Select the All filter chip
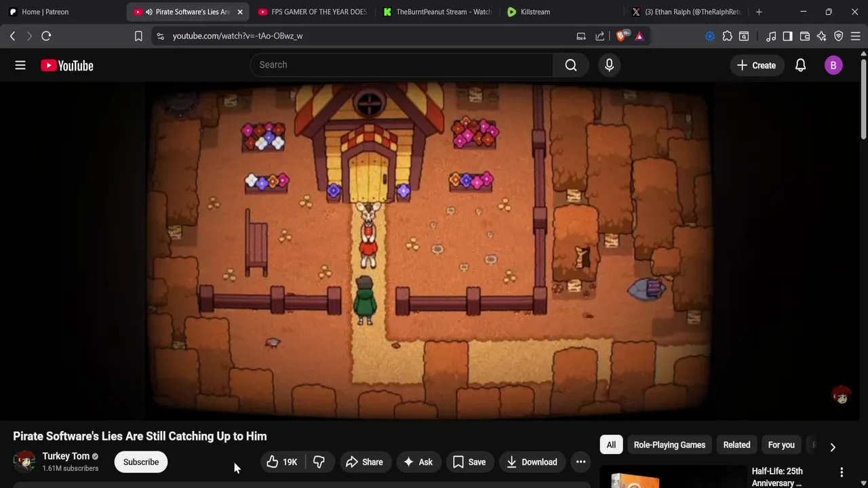The image size is (868, 488). click(x=611, y=445)
